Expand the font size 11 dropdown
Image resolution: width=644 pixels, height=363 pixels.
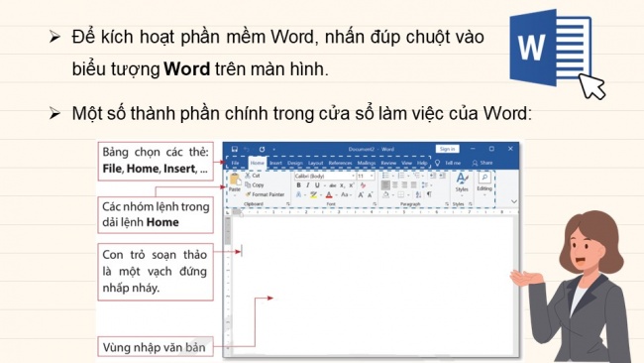(x=366, y=176)
